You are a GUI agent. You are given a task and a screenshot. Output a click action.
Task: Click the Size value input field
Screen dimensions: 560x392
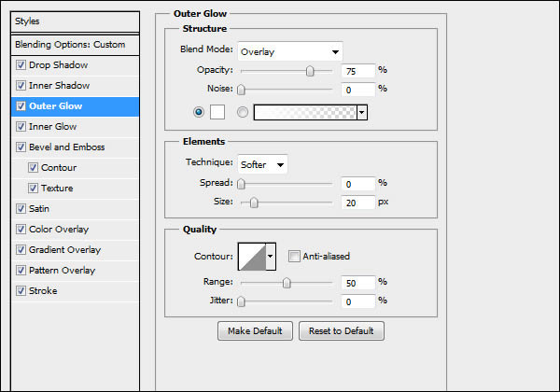357,202
